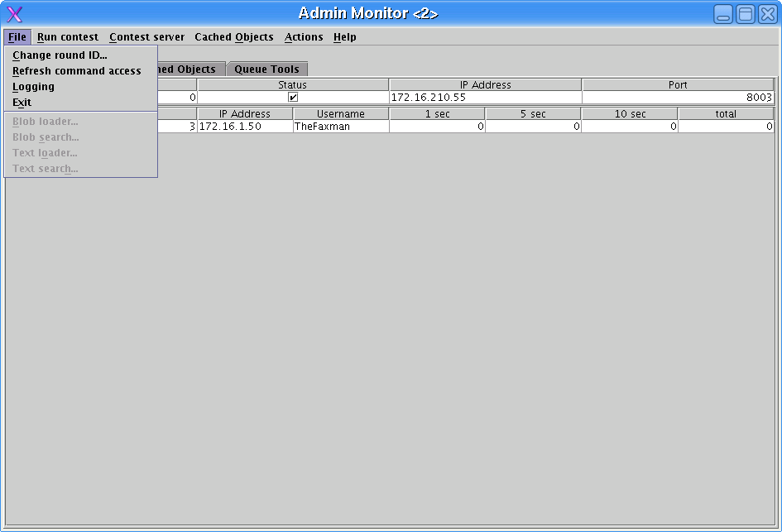This screenshot has width=782, height=532.
Task: Select the TheFaxman username cell
Action: coord(341,126)
